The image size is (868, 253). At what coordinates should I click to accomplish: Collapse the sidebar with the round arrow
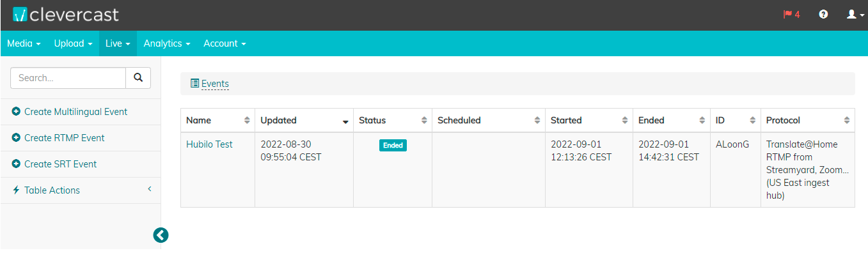[x=161, y=235]
